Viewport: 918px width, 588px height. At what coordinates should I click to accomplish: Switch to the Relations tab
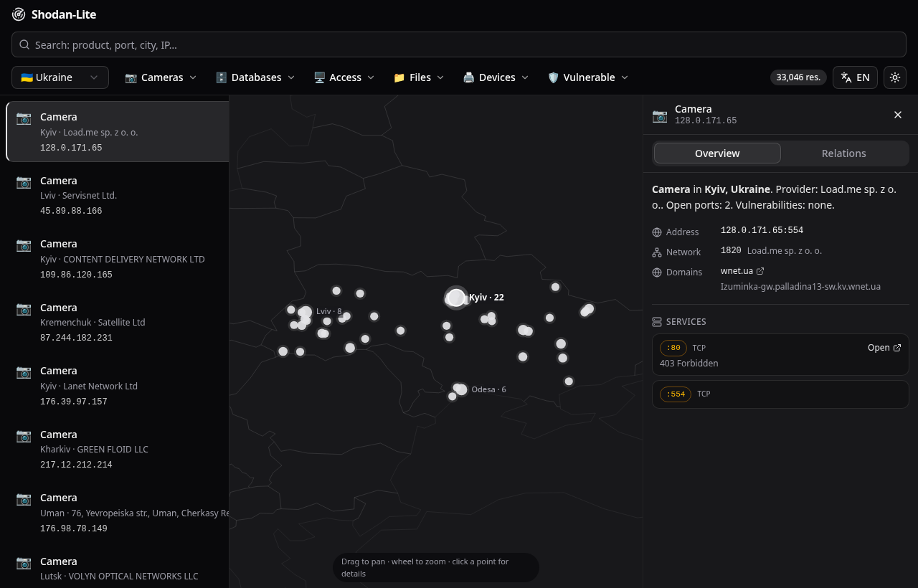coord(843,153)
